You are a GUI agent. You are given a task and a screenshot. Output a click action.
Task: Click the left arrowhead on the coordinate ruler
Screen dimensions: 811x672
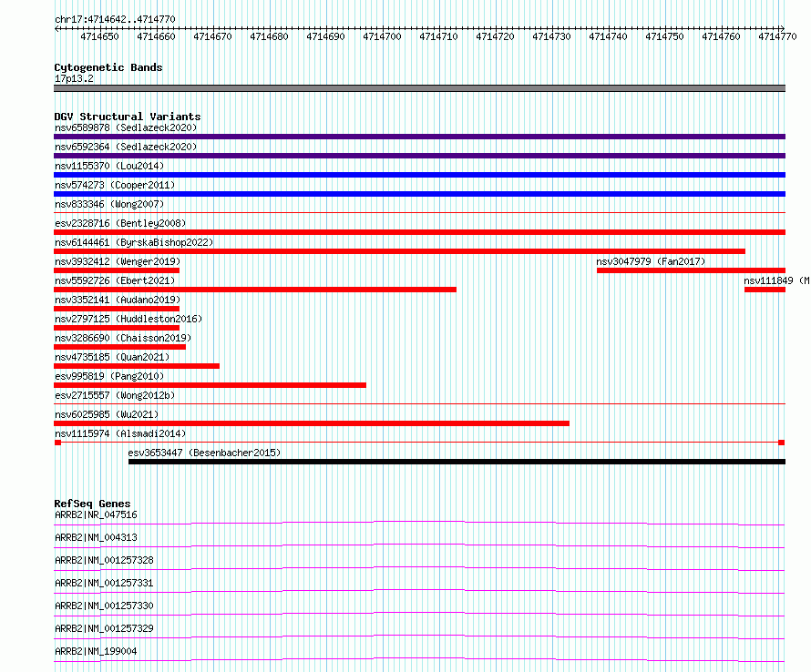click(56, 28)
